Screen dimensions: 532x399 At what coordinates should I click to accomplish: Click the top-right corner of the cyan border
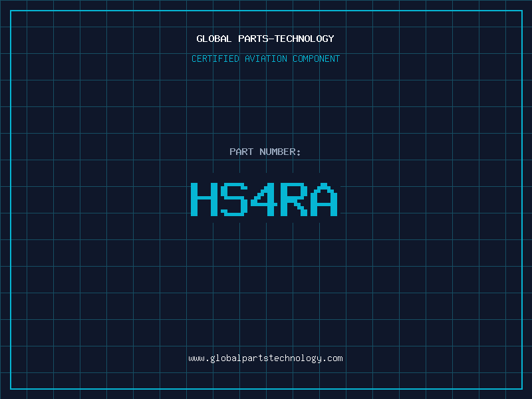click(x=521, y=11)
